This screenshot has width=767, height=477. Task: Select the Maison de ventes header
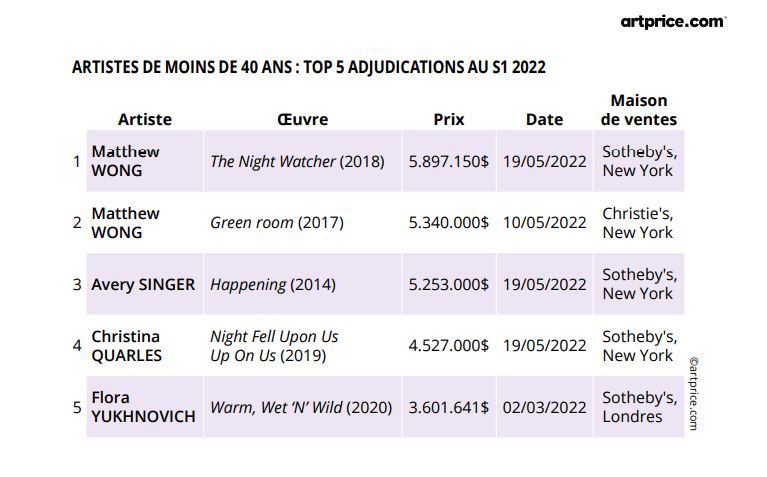coord(639,110)
